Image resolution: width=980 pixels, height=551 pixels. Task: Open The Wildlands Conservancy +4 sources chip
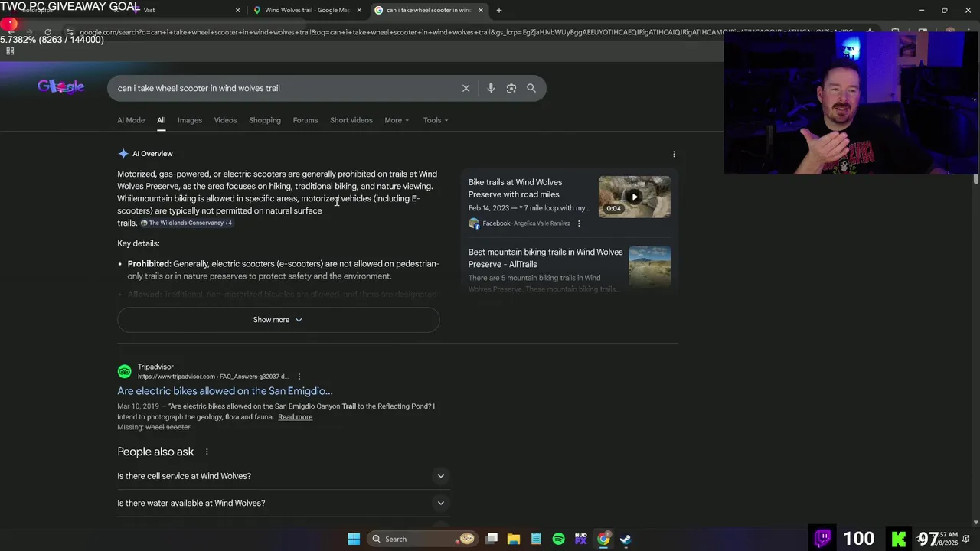point(186,223)
